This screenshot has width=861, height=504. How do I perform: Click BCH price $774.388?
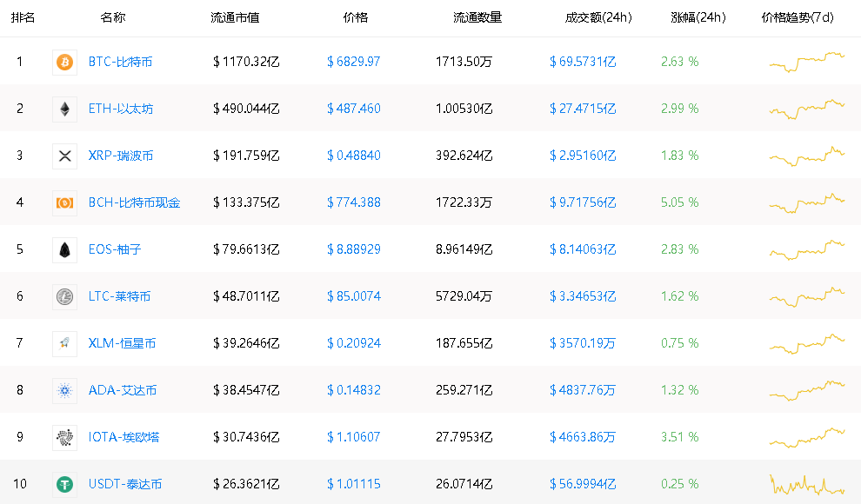pyautogui.click(x=354, y=202)
